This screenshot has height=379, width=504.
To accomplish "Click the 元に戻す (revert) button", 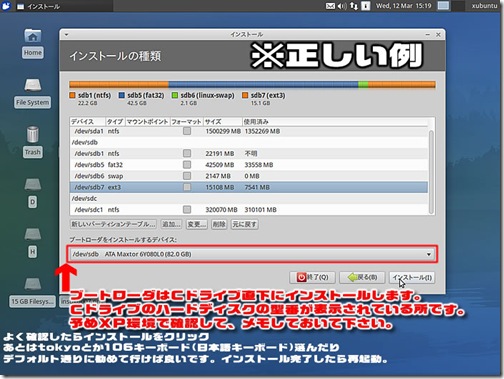I will [244, 224].
